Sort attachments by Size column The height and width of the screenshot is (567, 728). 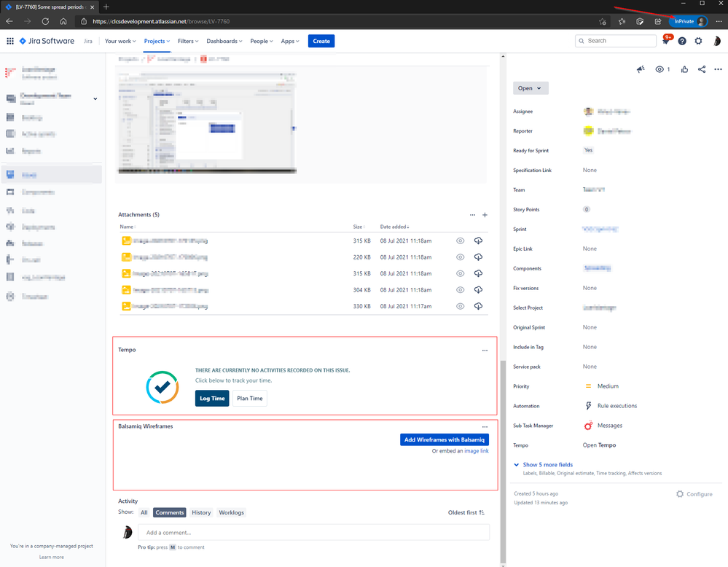359,227
